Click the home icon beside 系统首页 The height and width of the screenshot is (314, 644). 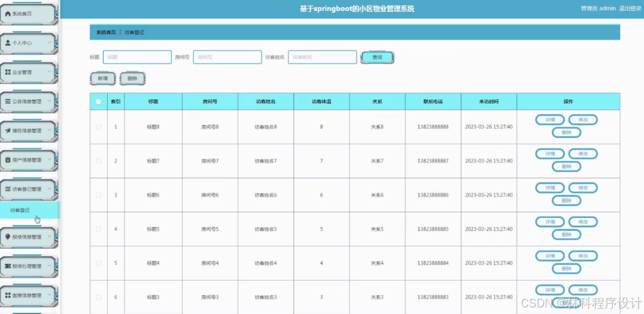(7, 14)
